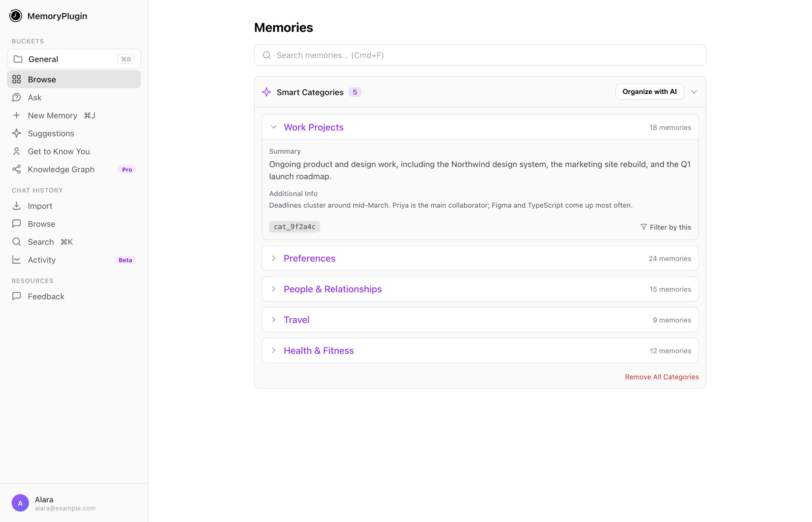Viewport: 812px width, 522px height.
Task: Collapse the Smart Categories panel chevron
Action: 694,92
